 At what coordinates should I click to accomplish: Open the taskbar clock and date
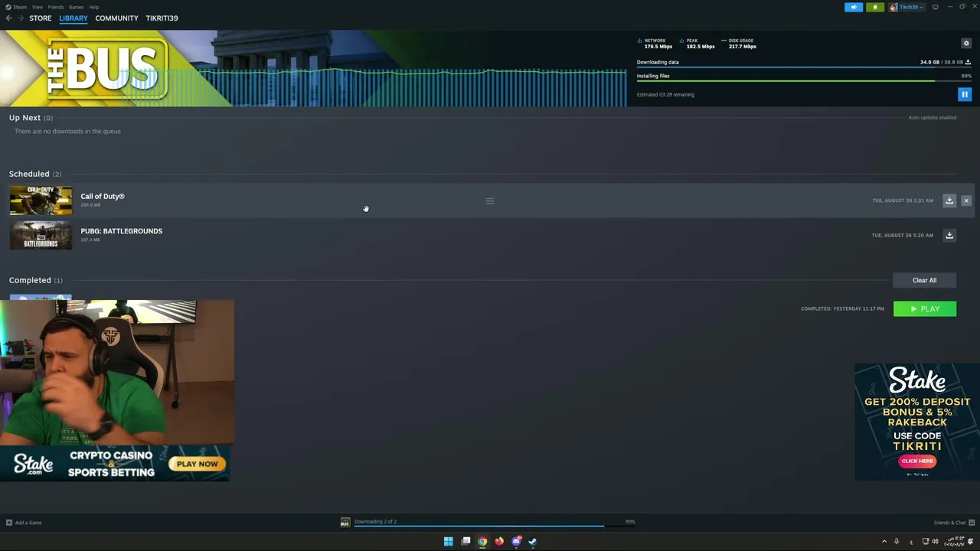pyautogui.click(x=955, y=541)
